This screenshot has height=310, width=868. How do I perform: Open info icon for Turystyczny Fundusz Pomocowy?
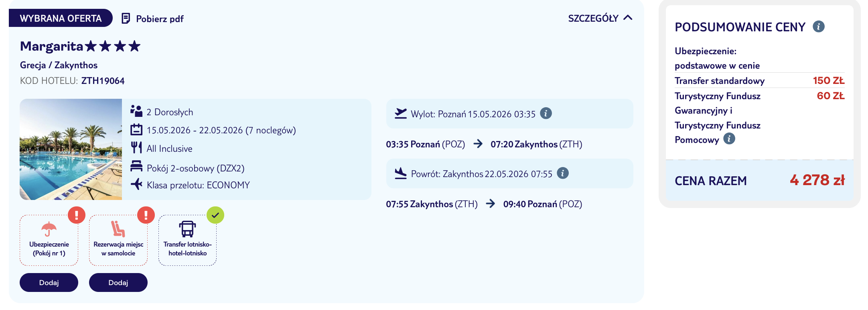(x=729, y=139)
